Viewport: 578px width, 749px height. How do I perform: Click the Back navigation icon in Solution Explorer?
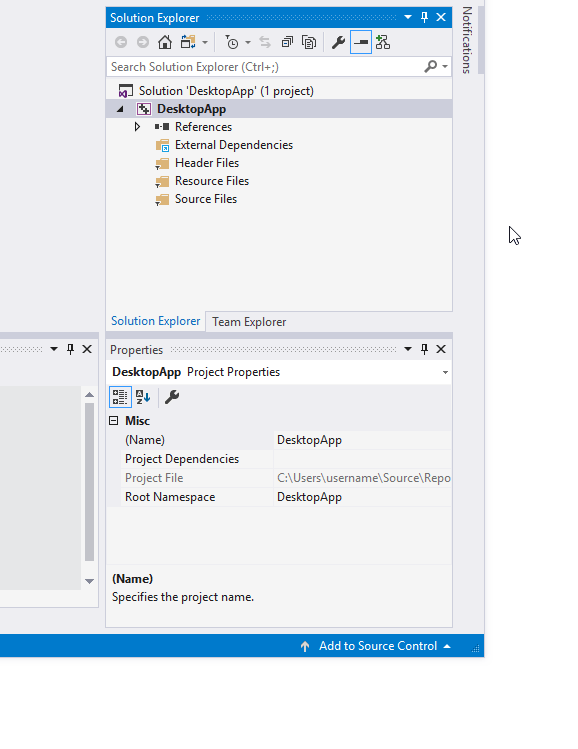(x=121, y=43)
